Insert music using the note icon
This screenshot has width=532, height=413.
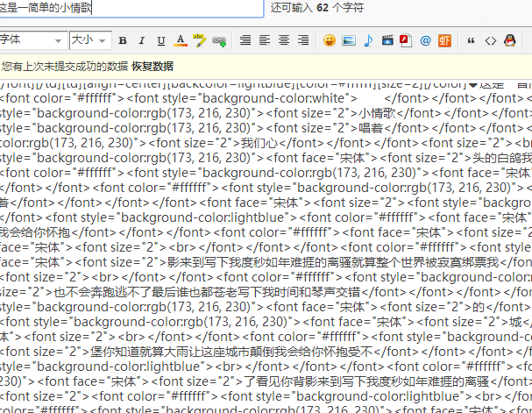[368, 40]
